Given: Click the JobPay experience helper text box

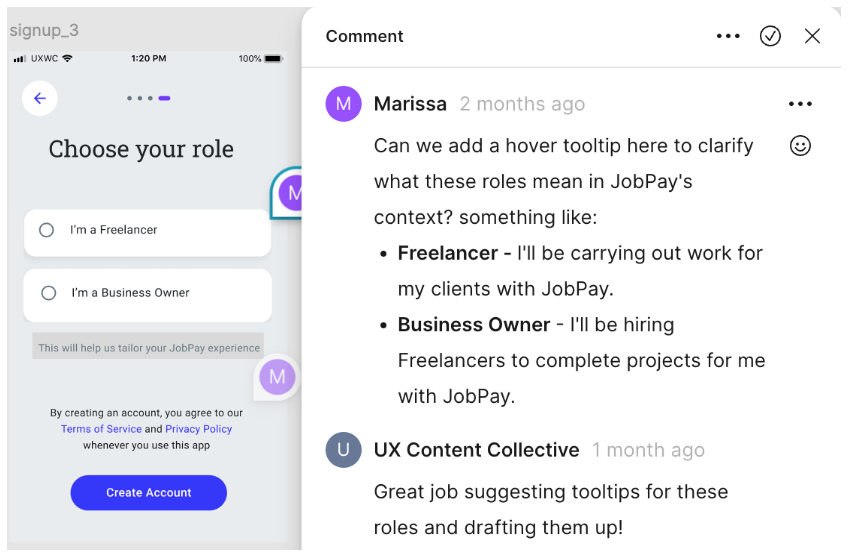Looking at the screenshot, I should [x=148, y=347].
